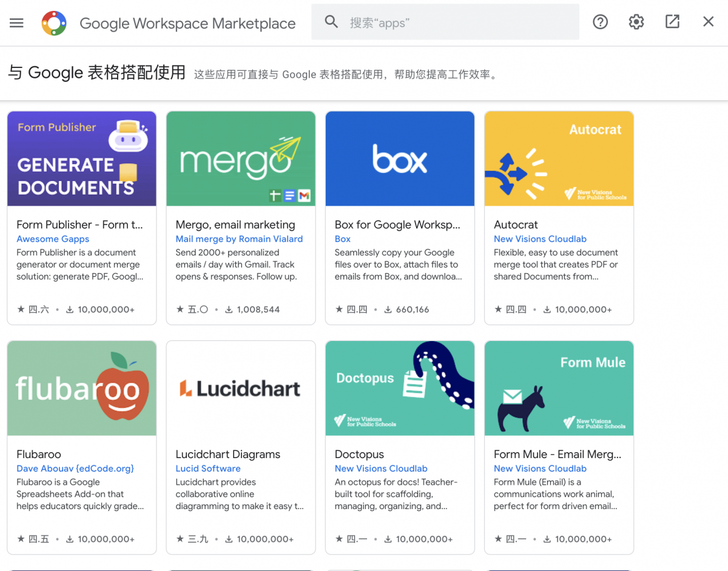Viewport: 728px width, 571px height.
Task: Click Lucidchart Diagrams star rating
Action: click(192, 539)
